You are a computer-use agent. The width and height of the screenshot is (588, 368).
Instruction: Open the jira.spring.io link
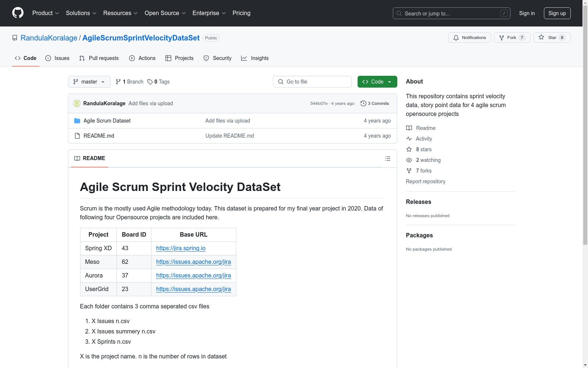click(181, 248)
